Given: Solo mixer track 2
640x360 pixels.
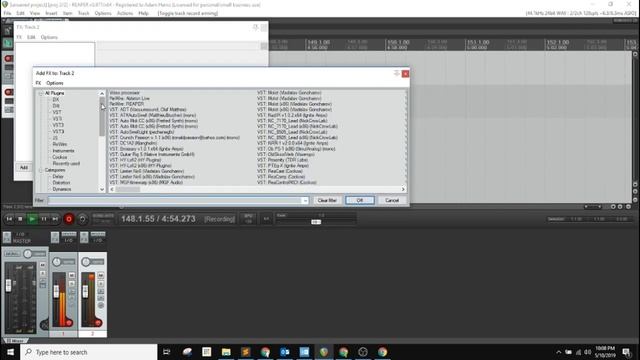Looking at the screenshot, I should (x=100, y=284).
